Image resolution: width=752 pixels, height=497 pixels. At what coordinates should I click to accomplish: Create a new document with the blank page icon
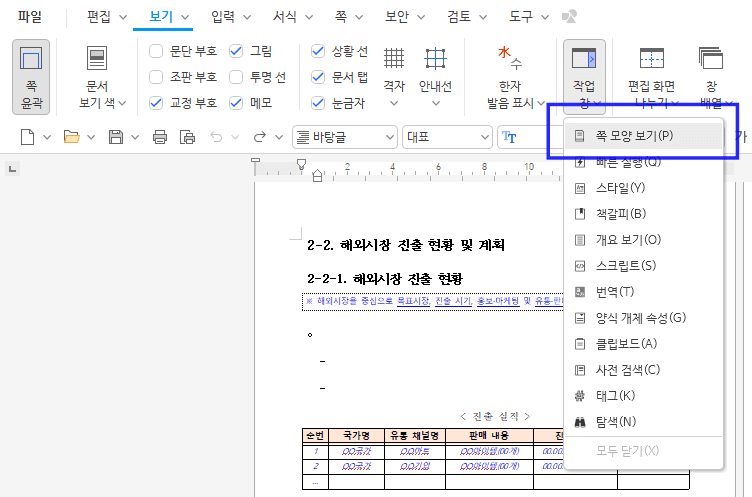tap(28, 137)
